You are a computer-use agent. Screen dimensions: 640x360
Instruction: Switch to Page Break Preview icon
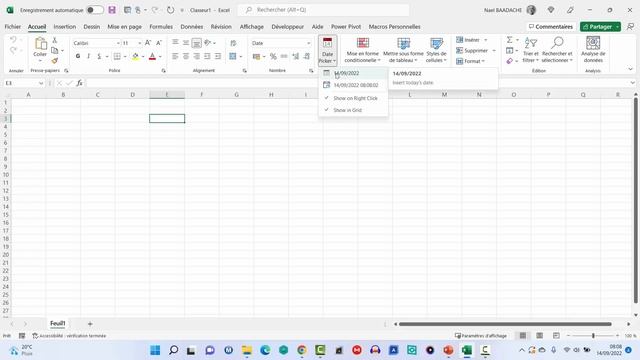coord(556,336)
